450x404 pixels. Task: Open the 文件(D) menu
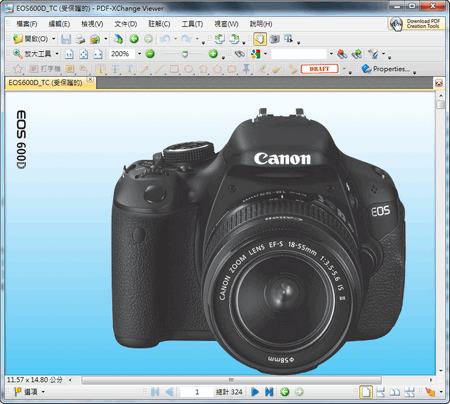[x=126, y=24]
